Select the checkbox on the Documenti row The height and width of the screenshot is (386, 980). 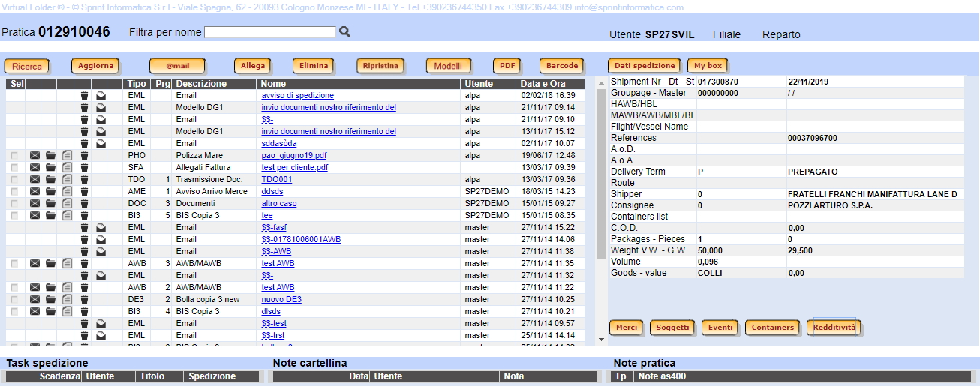tap(15, 204)
